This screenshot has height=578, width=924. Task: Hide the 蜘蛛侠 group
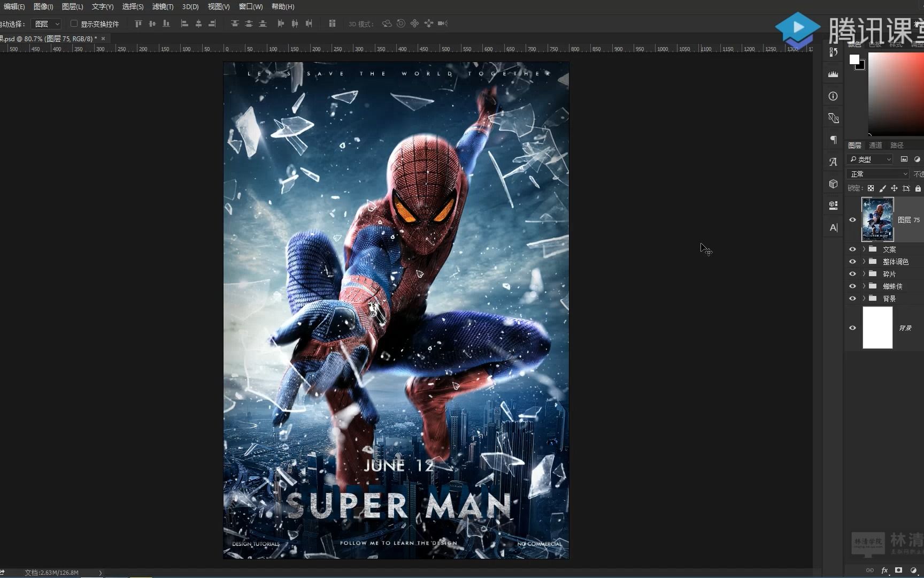click(x=852, y=286)
